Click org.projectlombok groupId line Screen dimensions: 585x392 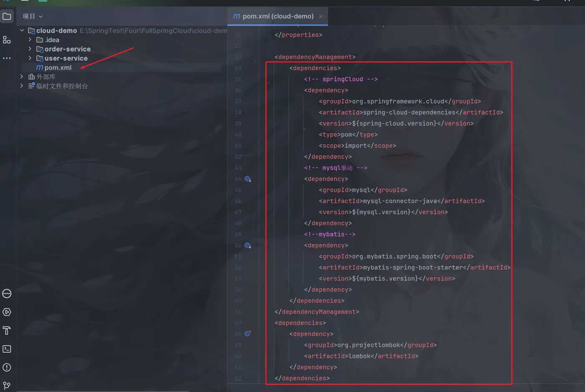pos(370,345)
